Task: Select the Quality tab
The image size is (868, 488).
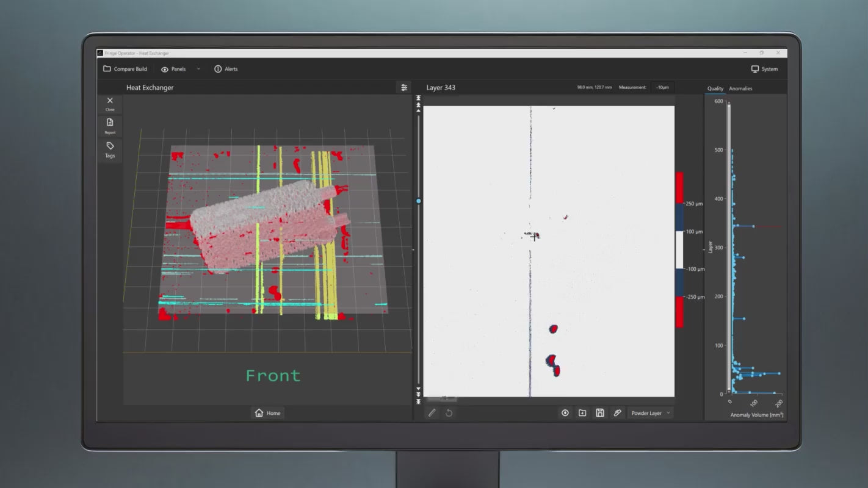Action: (715, 88)
